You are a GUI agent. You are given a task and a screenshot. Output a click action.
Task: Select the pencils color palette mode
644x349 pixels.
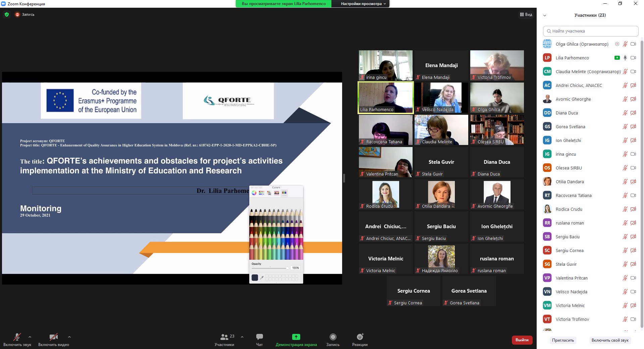tap(284, 193)
